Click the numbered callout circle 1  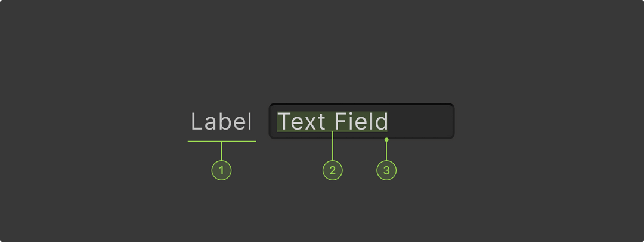click(221, 170)
